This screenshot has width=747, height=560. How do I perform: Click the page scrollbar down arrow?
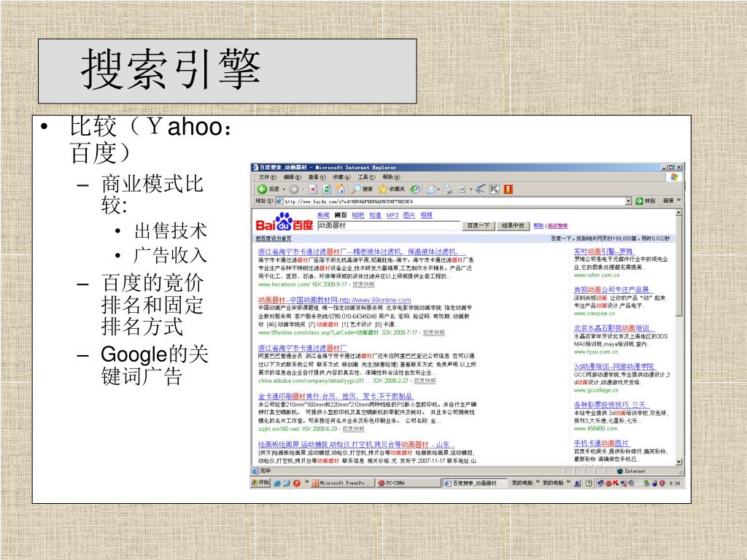point(679,462)
